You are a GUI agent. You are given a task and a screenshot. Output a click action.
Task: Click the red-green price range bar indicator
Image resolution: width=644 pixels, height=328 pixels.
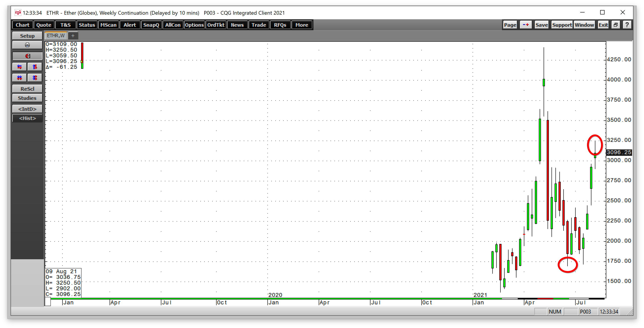click(x=82, y=55)
